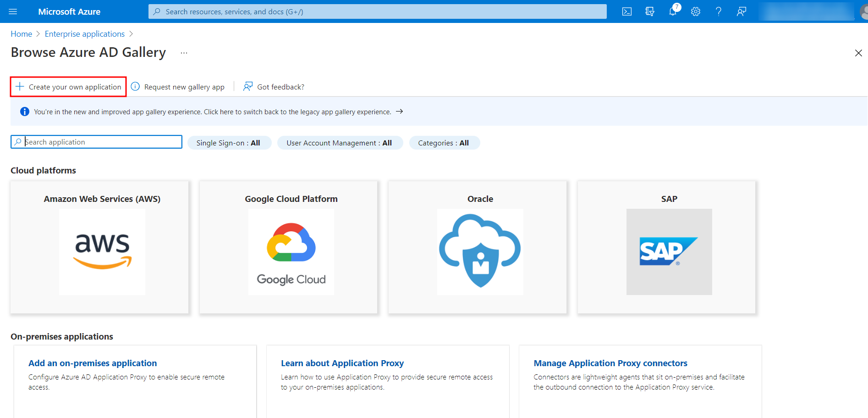
Task: Click the arrow to switch to legacy gallery
Action: [x=399, y=111]
